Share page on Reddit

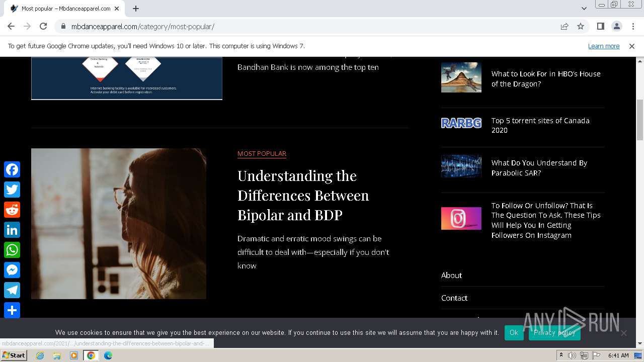click(x=12, y=210)
